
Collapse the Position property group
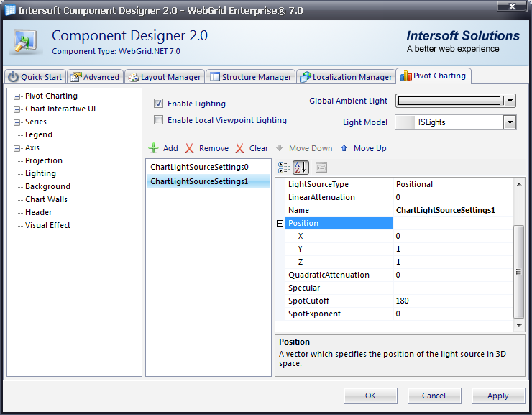[280, 224]
